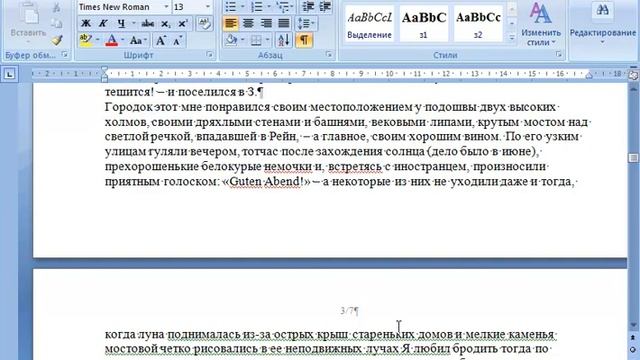Screen dimensions: 640x360
Task: Click the select browse object button
Action: 633,349
